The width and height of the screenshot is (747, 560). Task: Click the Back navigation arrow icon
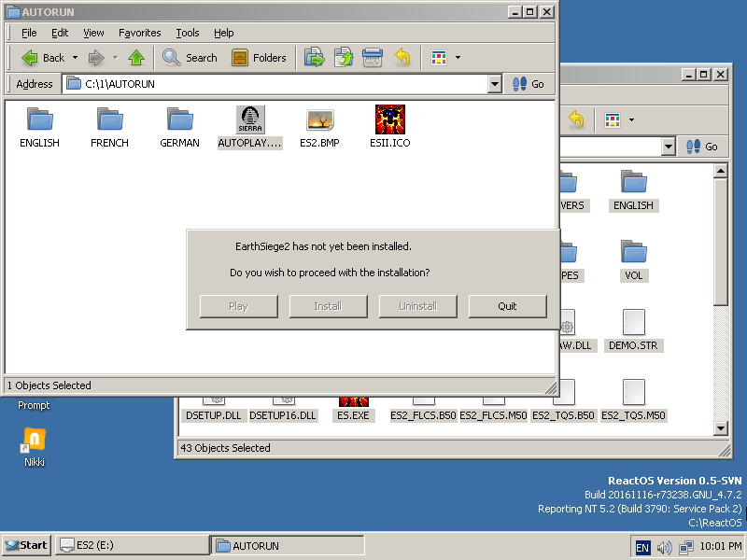[30, 58]
